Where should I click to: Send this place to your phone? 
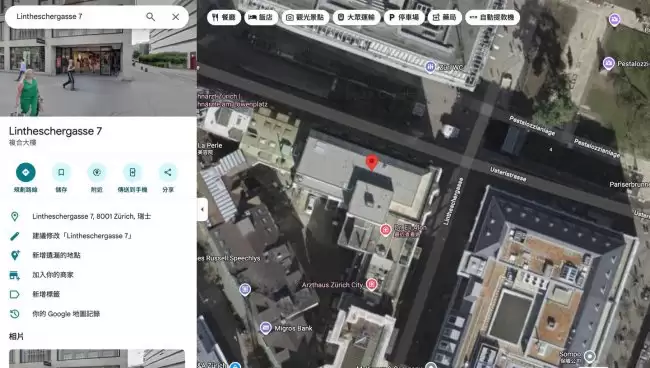pyautogui.click(x=132, y=172)
